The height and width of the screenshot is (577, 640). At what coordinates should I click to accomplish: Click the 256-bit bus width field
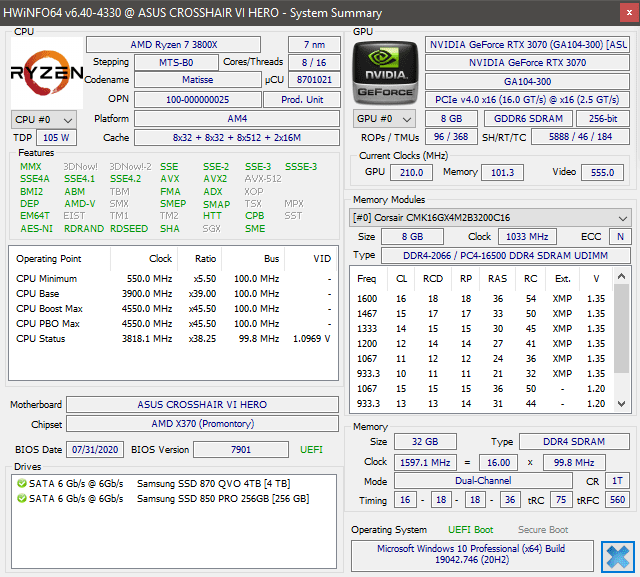tap(603, 119)
